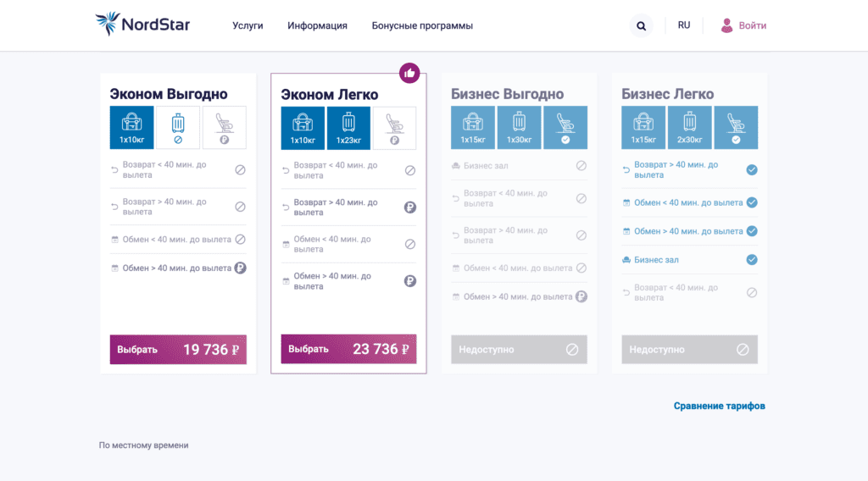Open the Услуги menu
The height and width of the screenshot is (481, 868).
pyautogui.click(x=248, y=25)
